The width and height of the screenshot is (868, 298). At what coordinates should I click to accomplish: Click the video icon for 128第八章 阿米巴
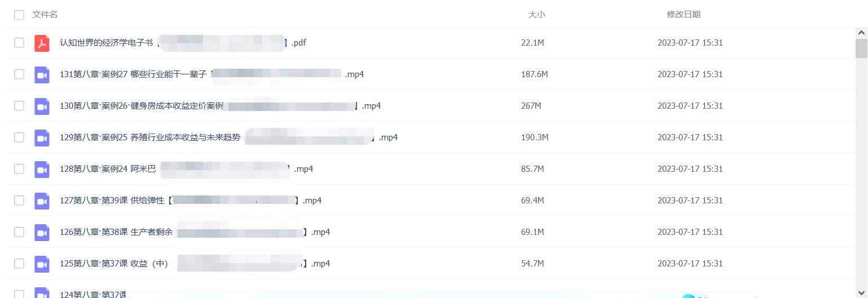click(42, 169)
